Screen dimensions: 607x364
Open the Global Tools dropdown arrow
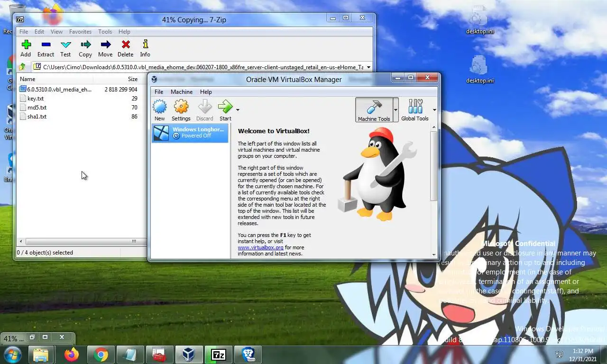tap(434, 110)
